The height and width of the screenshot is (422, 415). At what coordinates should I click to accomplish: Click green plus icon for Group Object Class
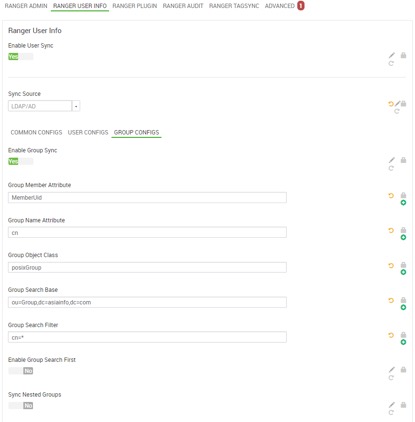coord(403,272)
